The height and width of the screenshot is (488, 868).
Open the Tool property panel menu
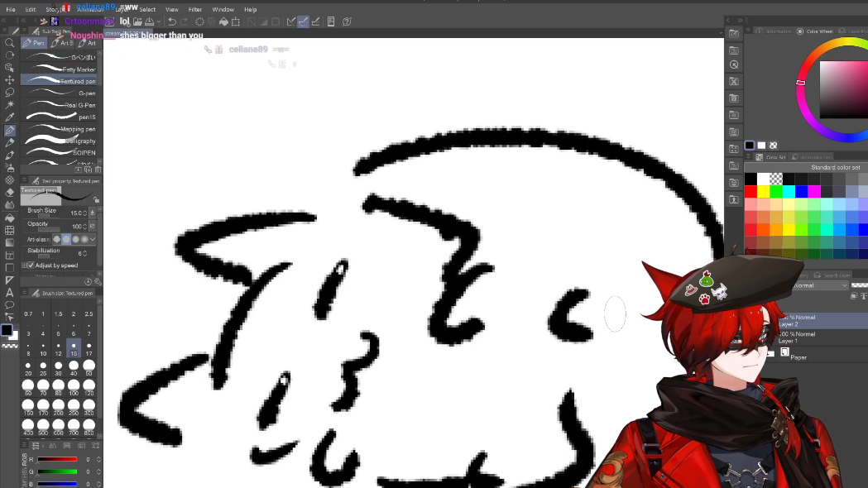coord(24,181)
